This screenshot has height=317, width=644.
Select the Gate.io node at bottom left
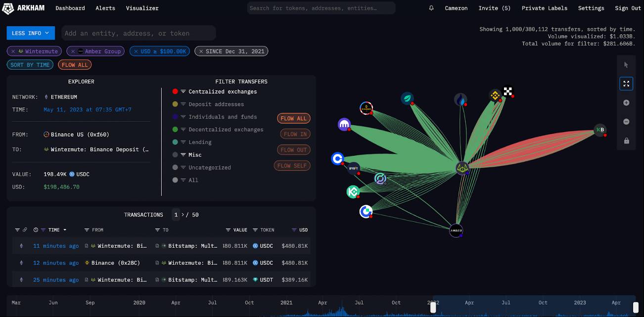pos(366,212)
